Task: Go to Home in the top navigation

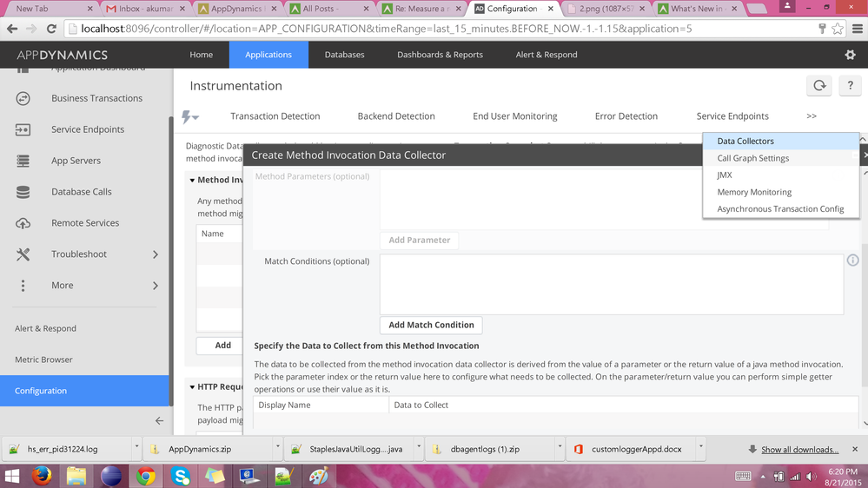Action: pos(201,55)
